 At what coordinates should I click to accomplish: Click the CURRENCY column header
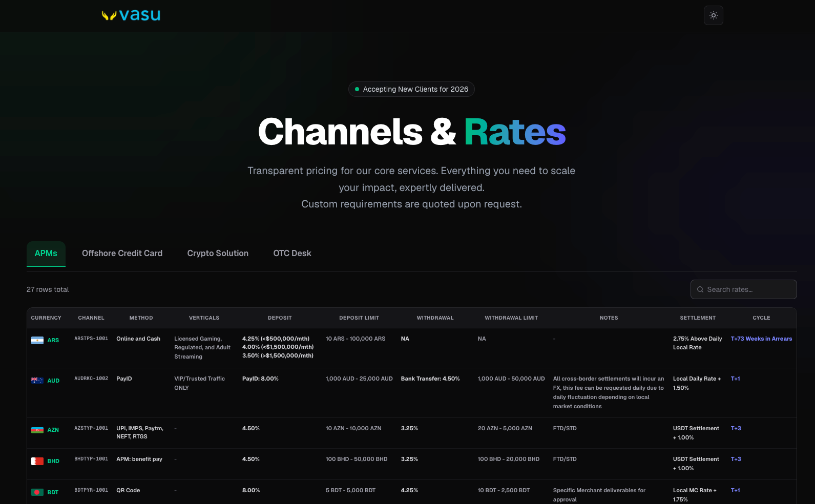(x=46, y=318)
